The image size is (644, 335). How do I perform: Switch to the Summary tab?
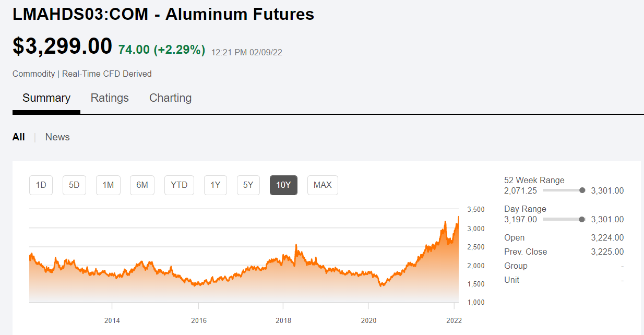[x=46, y=98]
